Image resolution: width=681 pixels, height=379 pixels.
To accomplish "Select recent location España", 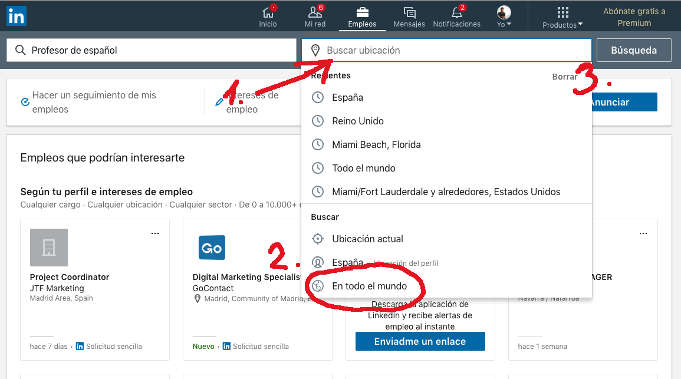I will coord(446,98).
